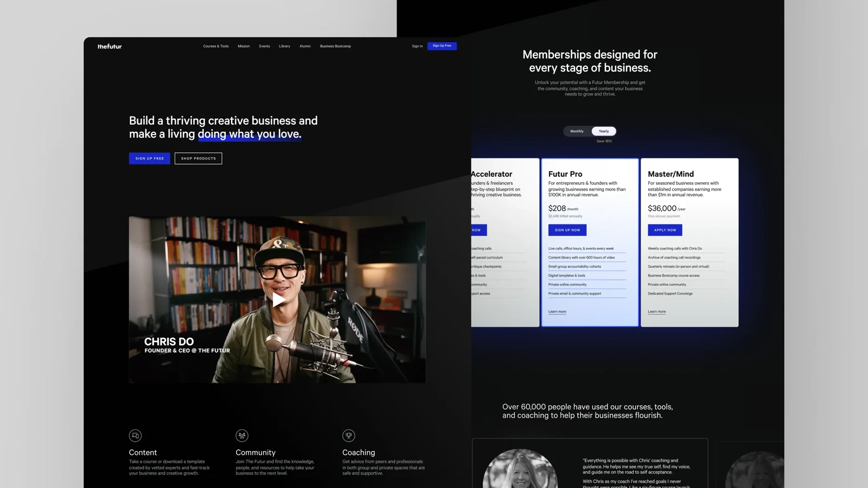The image size is (868, 488).
Task: Click testimonial woman's portrait photo
Action: coord(520,468)
